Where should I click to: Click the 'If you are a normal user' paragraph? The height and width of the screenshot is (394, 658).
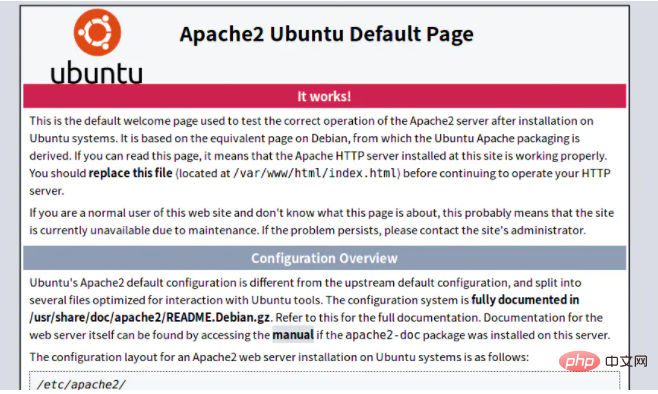click(321, 222)
